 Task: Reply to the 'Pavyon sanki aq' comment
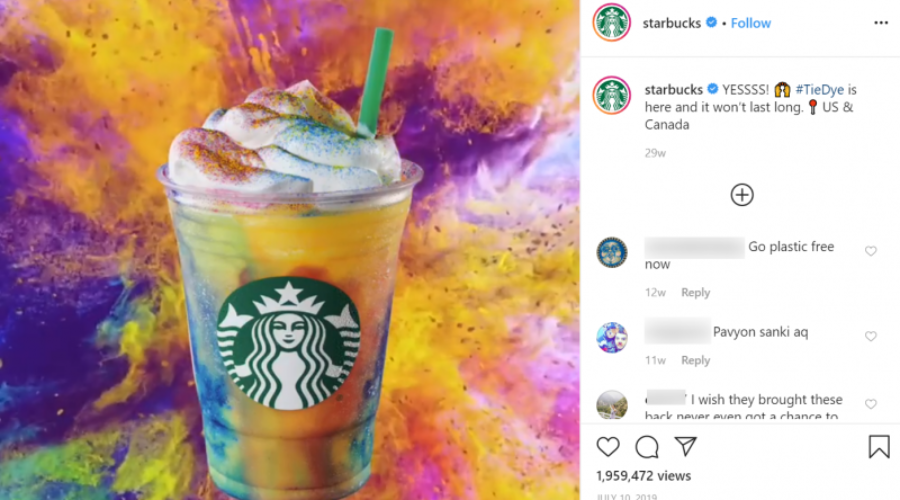coord(696,360)
